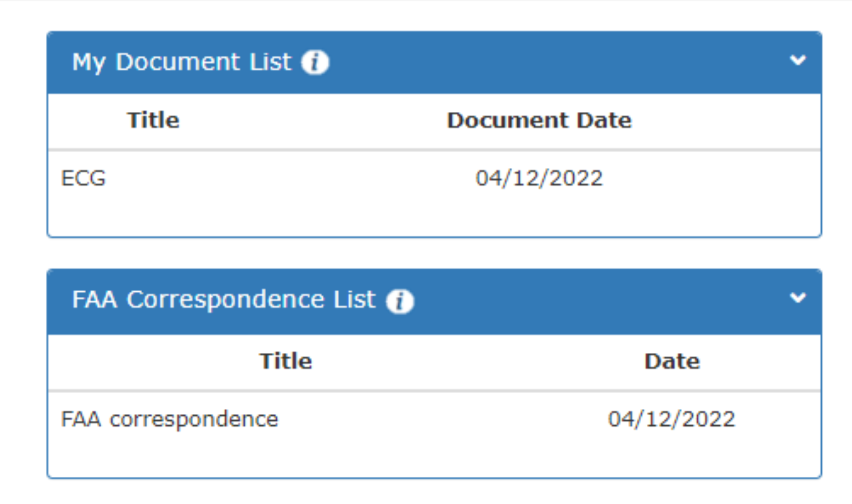Screen dimensions: 852x504
Task: Sort by the Document Date column
Action: (540, 119)
